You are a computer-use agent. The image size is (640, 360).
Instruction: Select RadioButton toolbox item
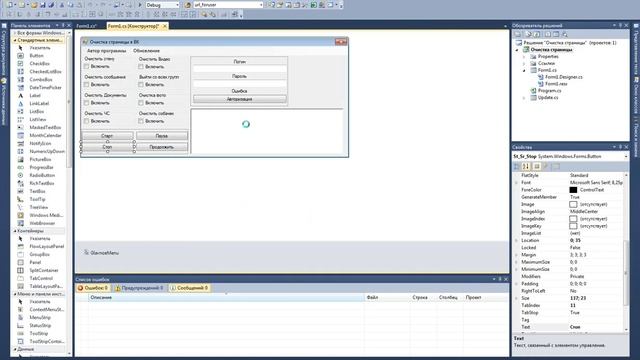tap(42, 175)
